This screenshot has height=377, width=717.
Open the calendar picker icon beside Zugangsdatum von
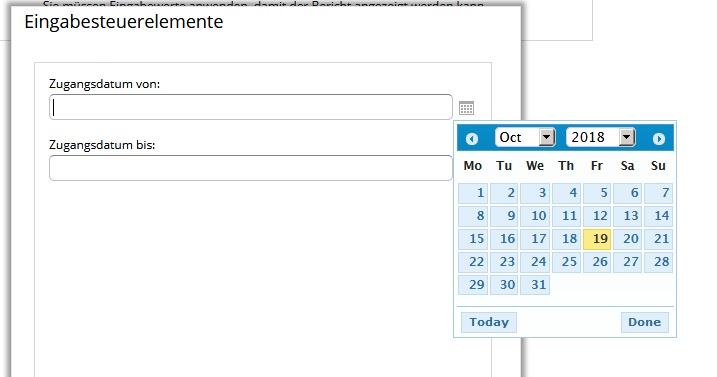[x=466, y=108]
